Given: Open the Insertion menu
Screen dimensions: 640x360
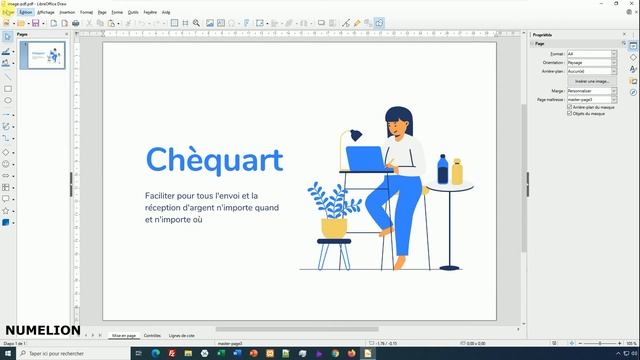Looking at the screenshot, I should point(67,12).
